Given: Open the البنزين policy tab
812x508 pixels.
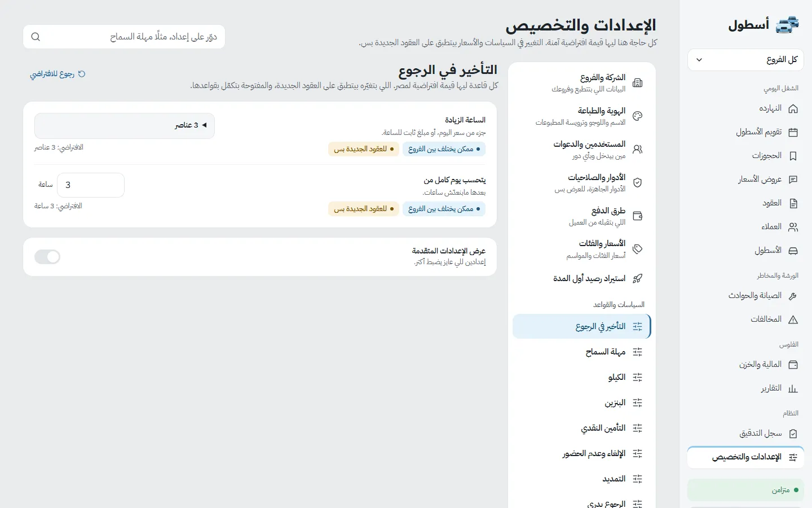Looking at the screenshot, I should pyautogui.click(x=581, y=402).
